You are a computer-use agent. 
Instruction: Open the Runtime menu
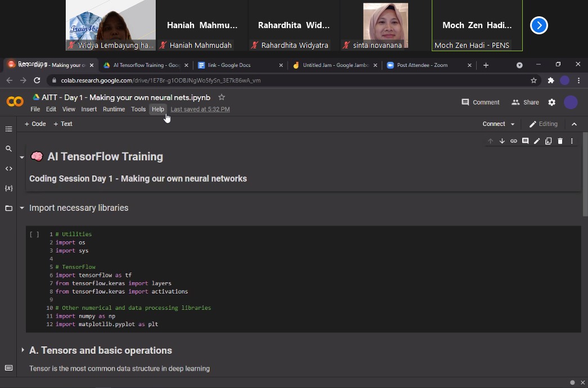point(114,109)
